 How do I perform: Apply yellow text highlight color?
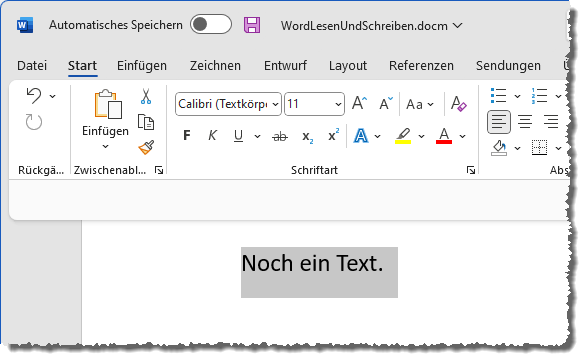403,136
